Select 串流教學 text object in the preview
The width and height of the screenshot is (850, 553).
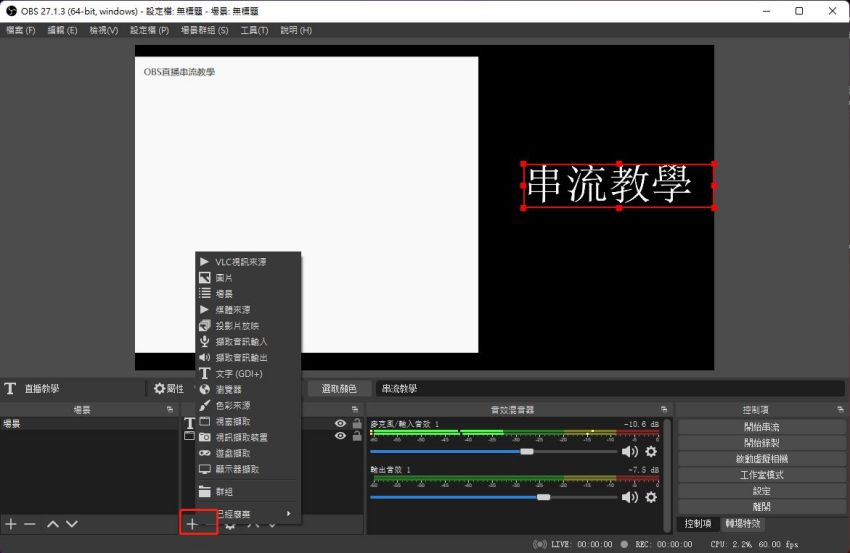[619, 185]
